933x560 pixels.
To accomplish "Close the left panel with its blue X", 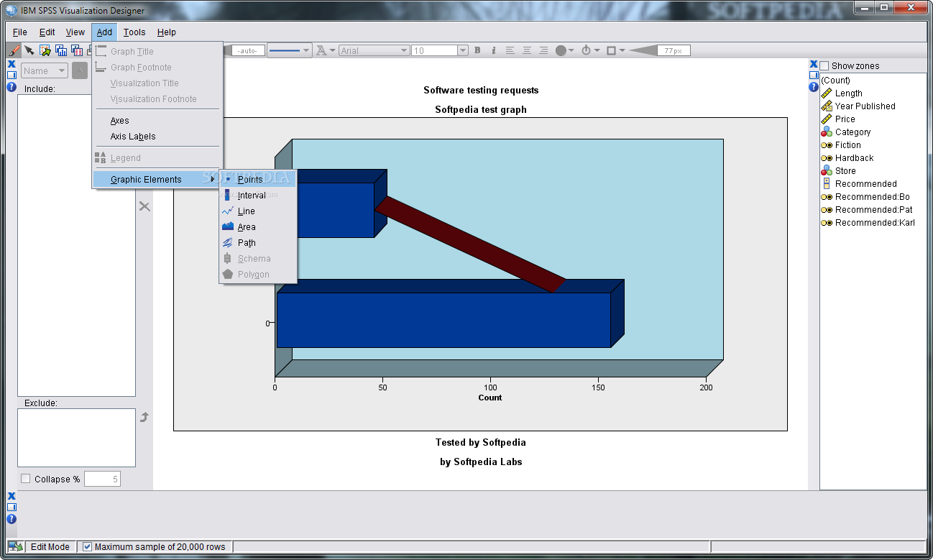I will click(x=12, y=64).
